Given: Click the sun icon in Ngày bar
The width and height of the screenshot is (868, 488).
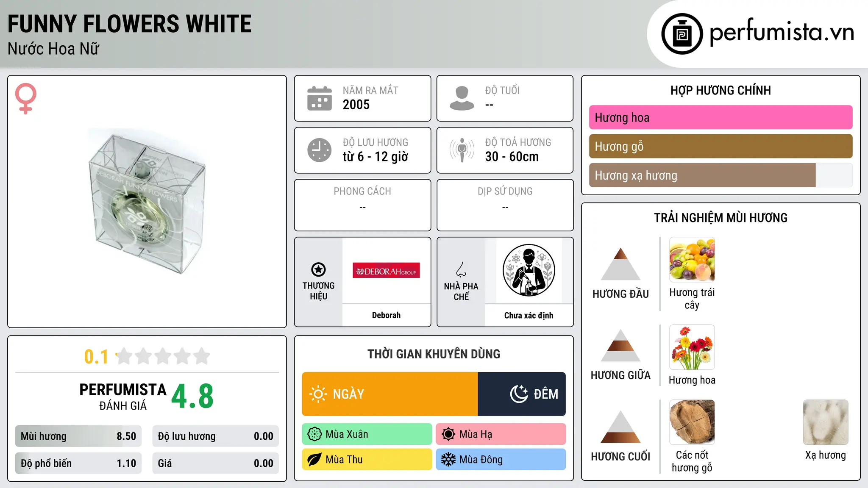Looking at the screenshot, I should [318, 394].
